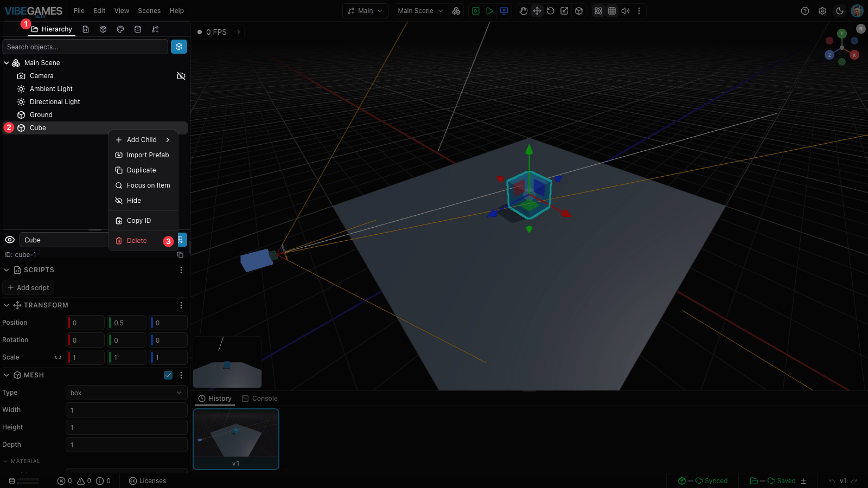Select the move translate tool
The height and width of the screenshot is (488, 868).
(x=537, y=11)
